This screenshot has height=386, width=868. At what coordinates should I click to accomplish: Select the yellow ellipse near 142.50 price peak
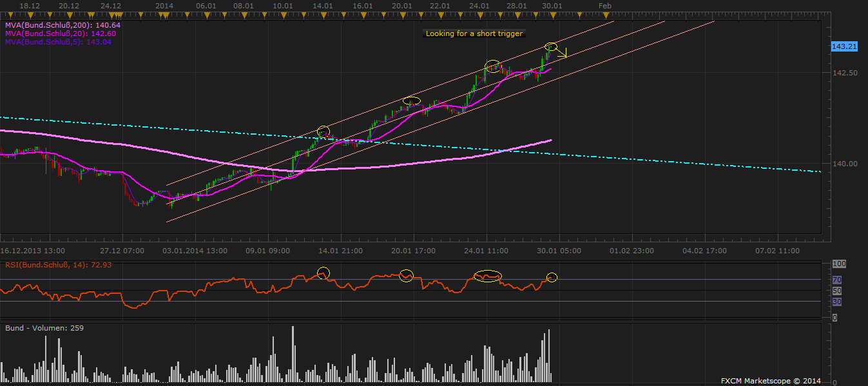click(493, 66)
